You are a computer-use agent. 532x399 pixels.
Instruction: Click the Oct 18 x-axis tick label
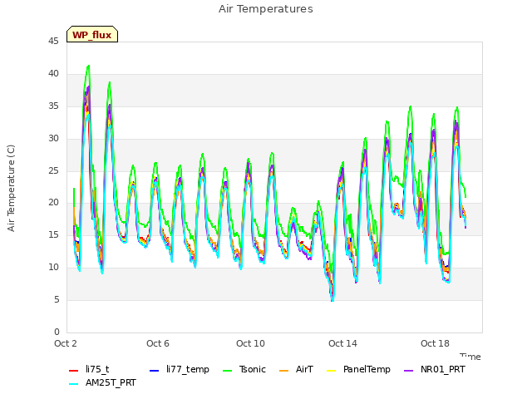435,343
